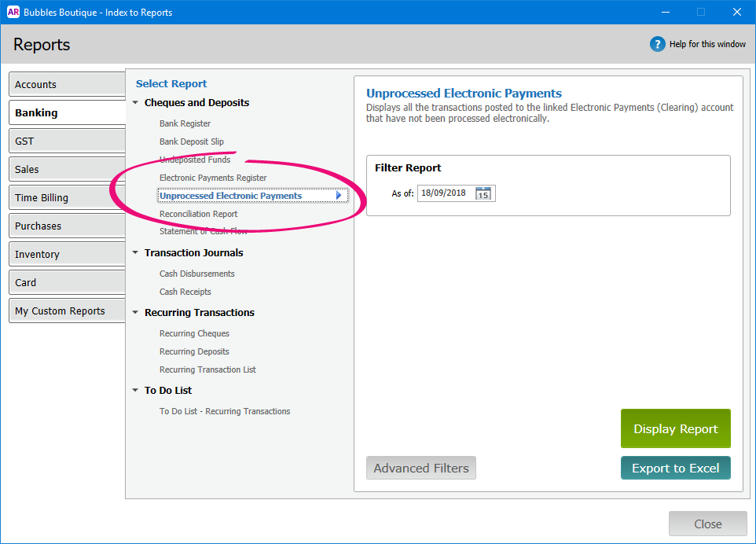Image resolution: width=756 pixels, height=544 pixels.
Task: Click Export to Excel button
Action: tap(675, 469)
